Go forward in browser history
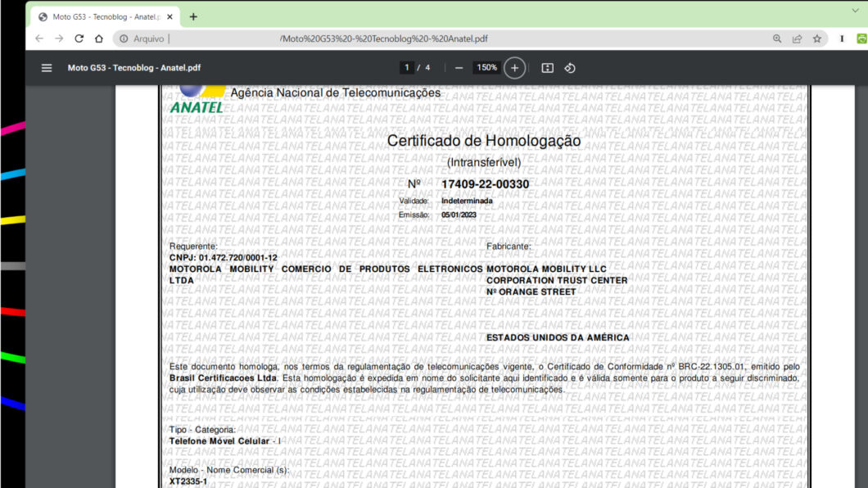Screen dimensions: 868x488 59,38
